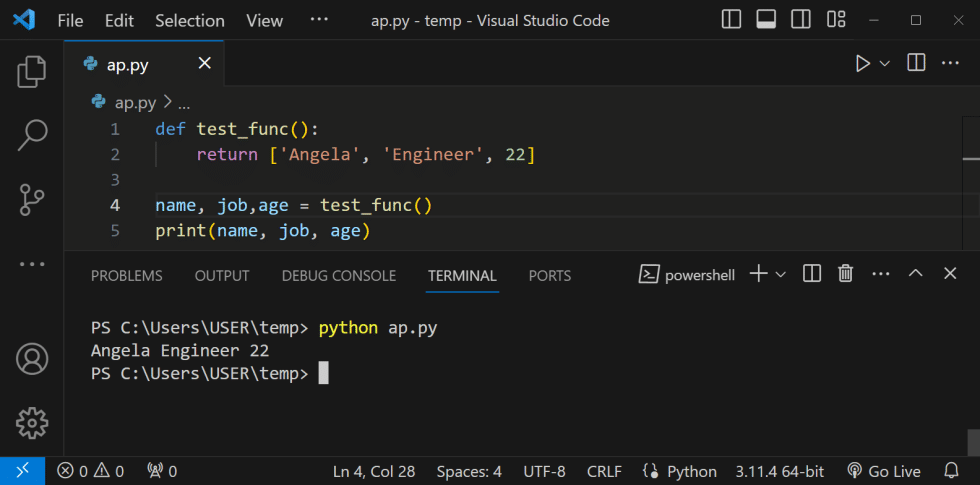Open run options dropdown next to play
Viewport: 980px width, 485px height.
point(884,63)
